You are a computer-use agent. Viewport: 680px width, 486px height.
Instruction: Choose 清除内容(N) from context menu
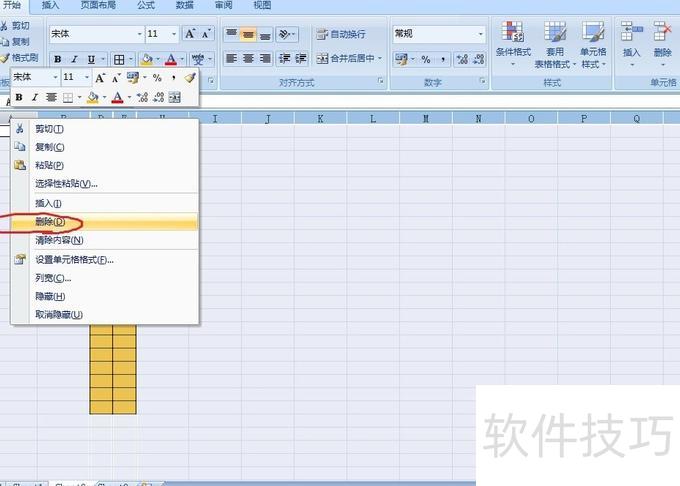(105, 240)
